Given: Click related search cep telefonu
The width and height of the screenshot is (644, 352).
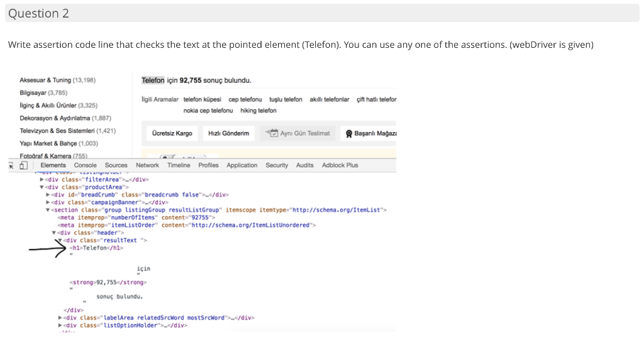Looking at the screenshot, I should point(245,100).
